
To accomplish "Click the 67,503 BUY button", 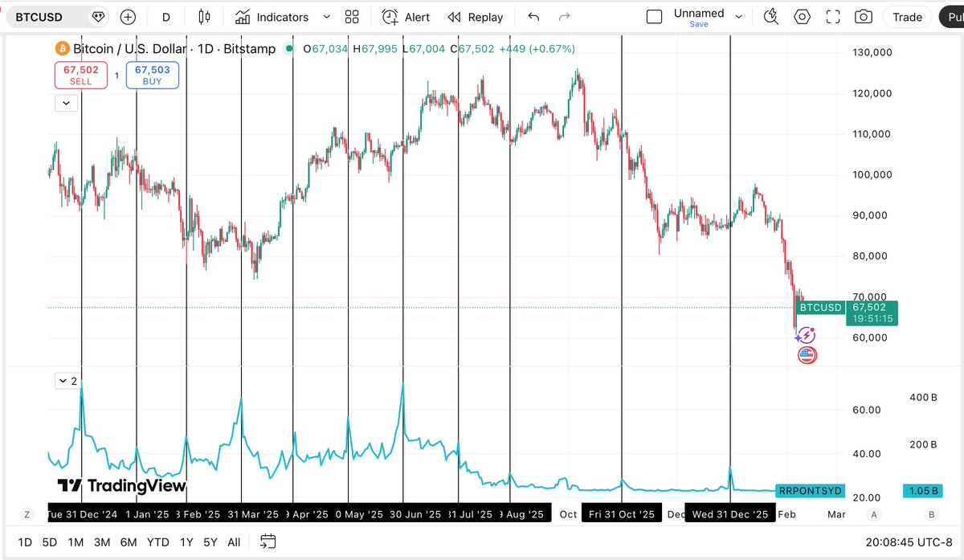I will point(153,76).
